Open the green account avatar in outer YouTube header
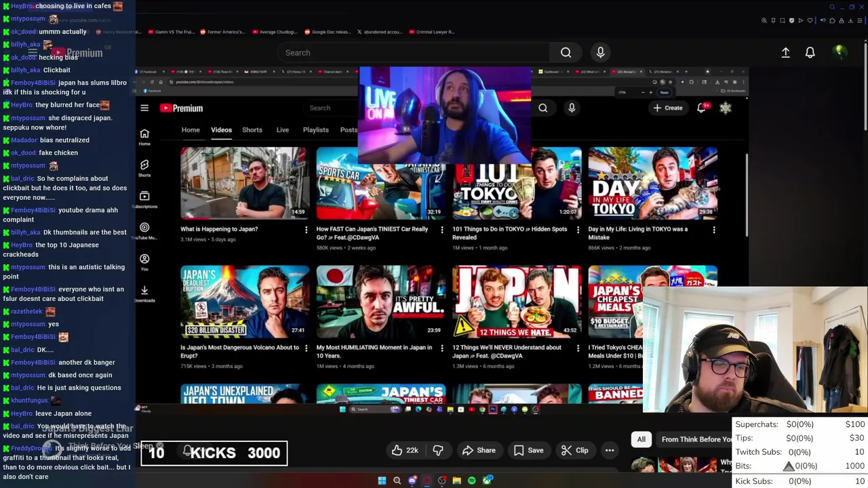 point(840,52)
